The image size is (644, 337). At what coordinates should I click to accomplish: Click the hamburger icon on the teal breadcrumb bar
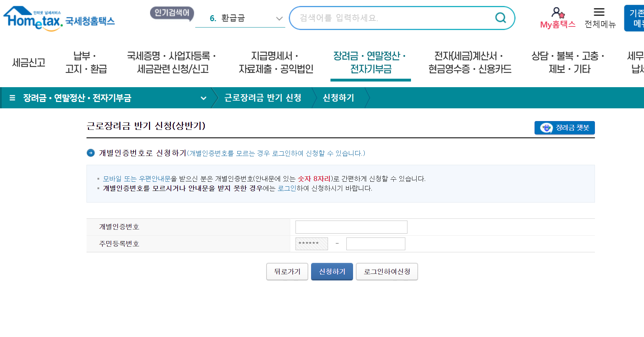[x=12, y=98]
